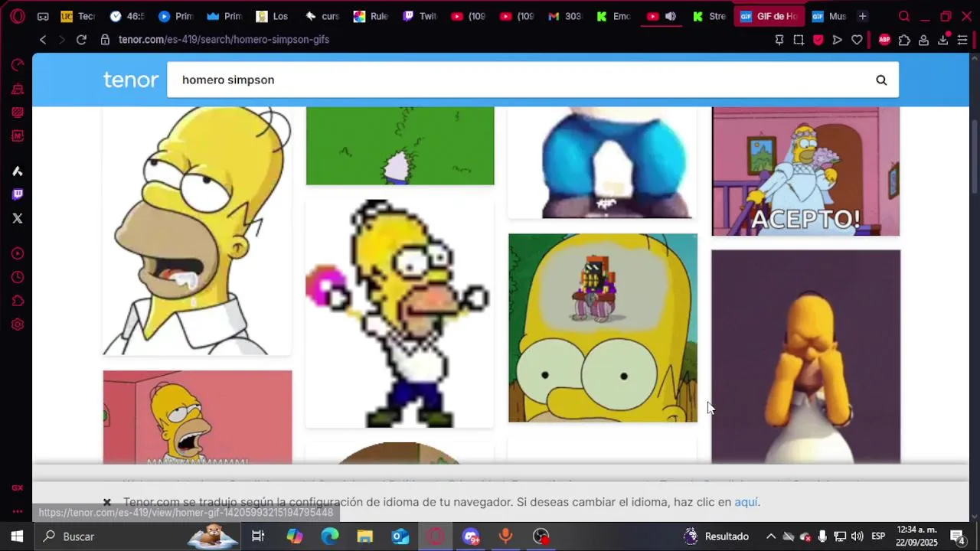Open the workspaces gamepad icon in tab bar

(43, 16)
